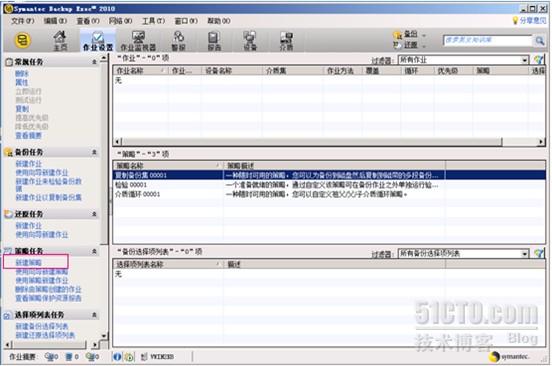Click the magnifier search icon beside knowledge search
Screen dimensions: 552x366
point(539,41)
